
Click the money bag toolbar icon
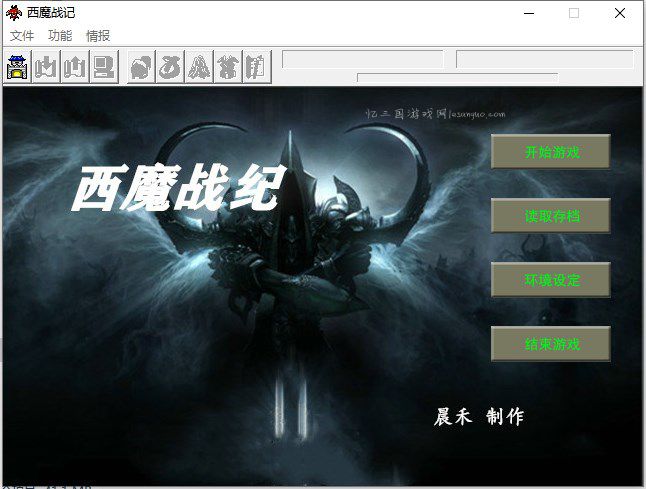(x=170, y=67)
